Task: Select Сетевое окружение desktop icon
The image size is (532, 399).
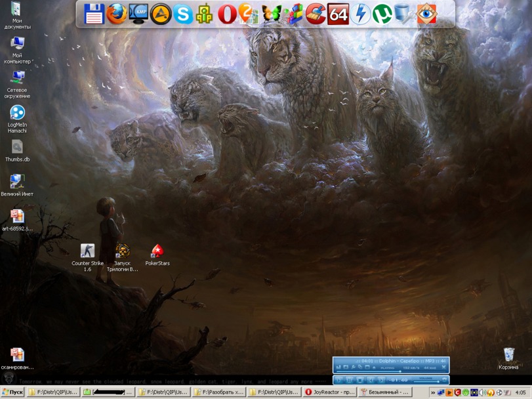Action: point(17,85)
